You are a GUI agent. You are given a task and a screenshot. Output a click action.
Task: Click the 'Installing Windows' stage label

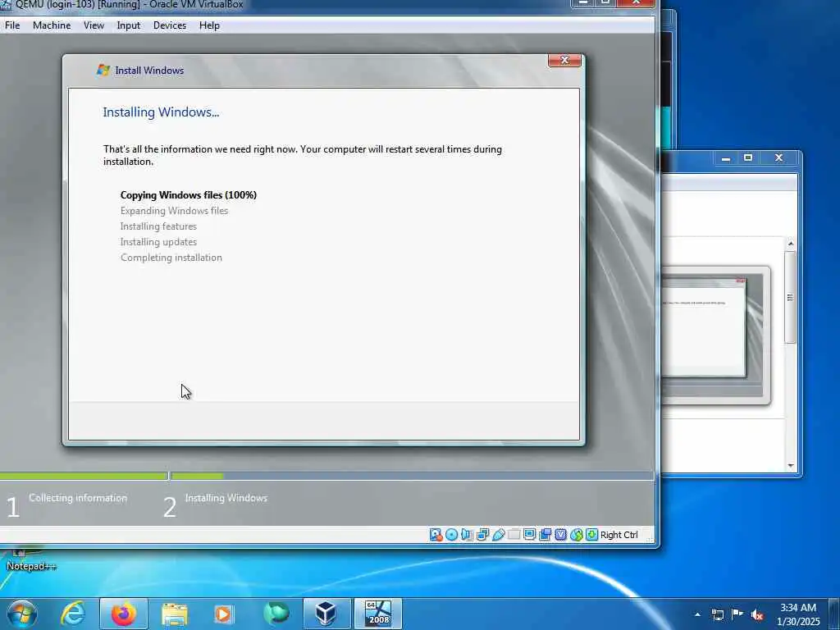[x=226, y=498]
